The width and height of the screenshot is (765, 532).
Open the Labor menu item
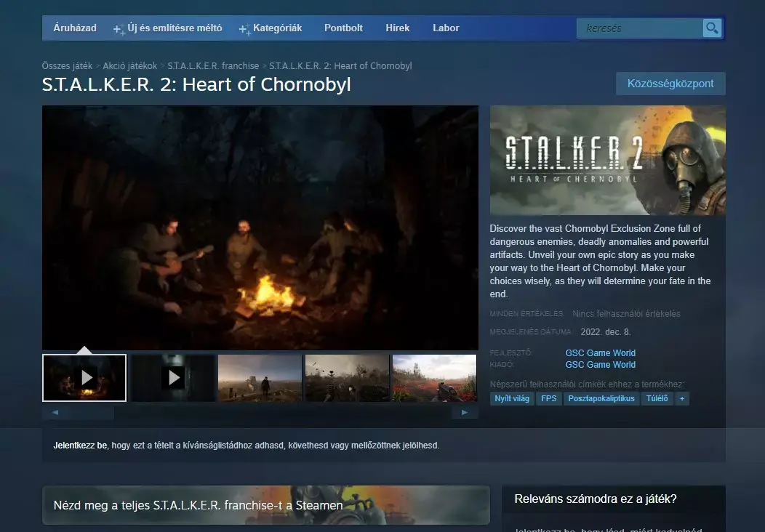click(x=446, y=28)
